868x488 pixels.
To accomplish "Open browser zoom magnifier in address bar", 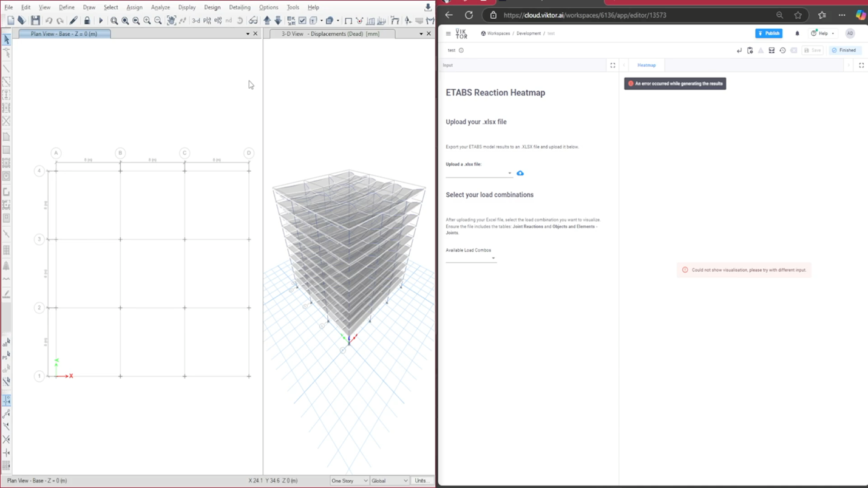I will pyautogui.click(x=779, y=15).
